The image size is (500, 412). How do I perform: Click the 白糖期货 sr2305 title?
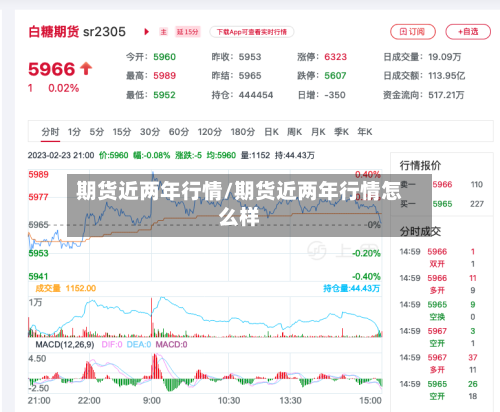coord(77,32)
